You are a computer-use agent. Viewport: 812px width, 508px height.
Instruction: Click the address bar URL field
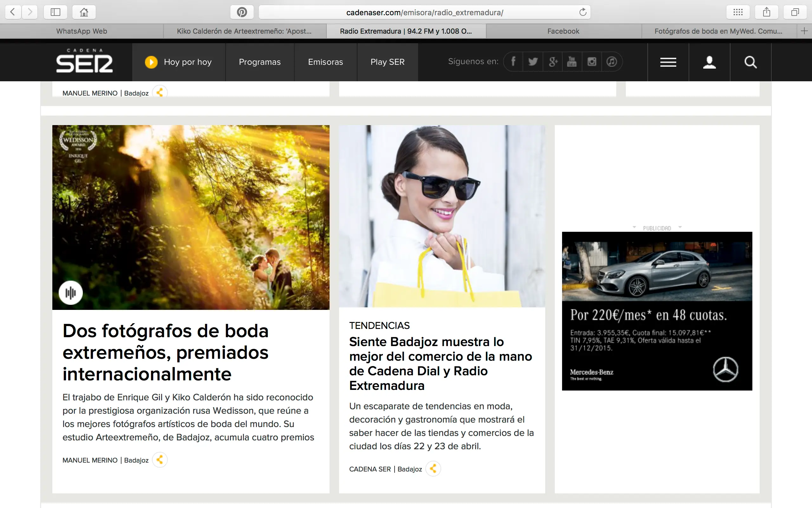coord(424,12)
